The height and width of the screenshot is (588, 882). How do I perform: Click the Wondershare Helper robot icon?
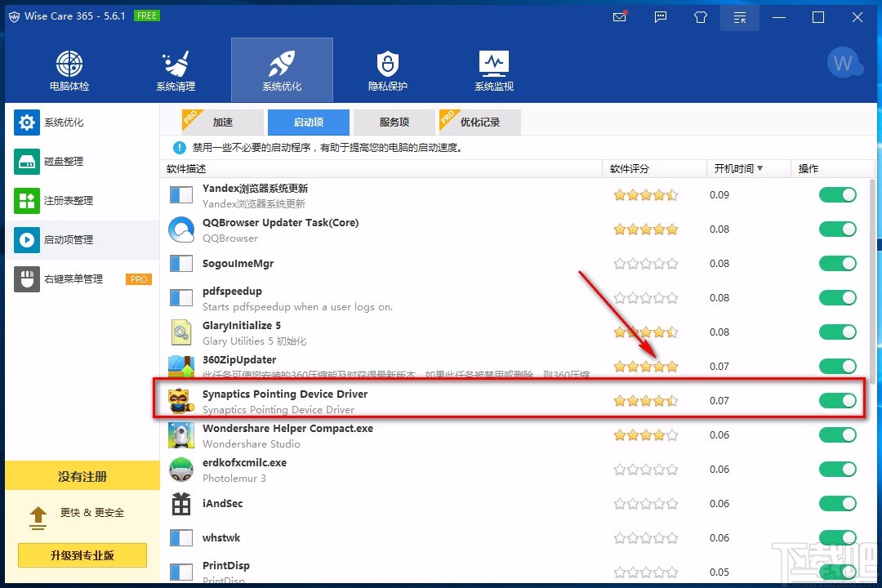click(x=181, y=435)
